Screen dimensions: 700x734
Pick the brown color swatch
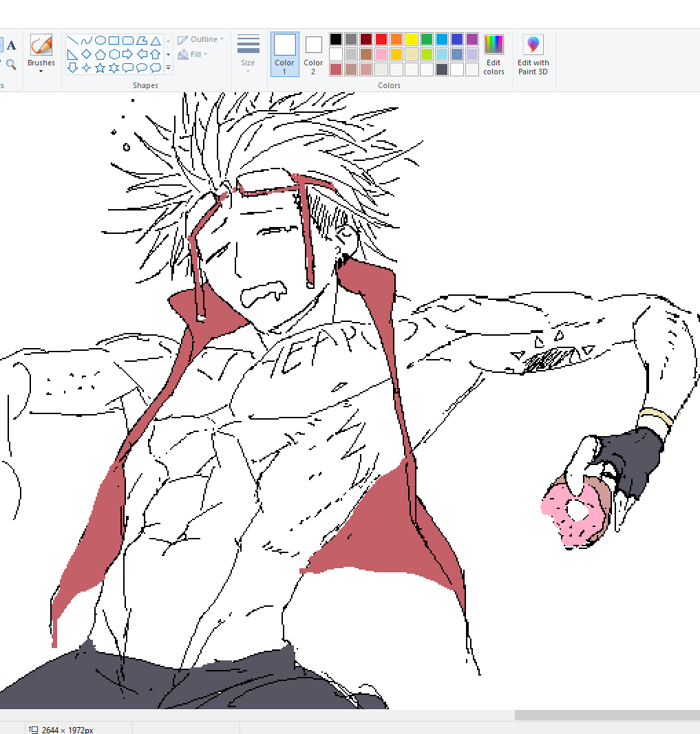(x=366, y=54)
